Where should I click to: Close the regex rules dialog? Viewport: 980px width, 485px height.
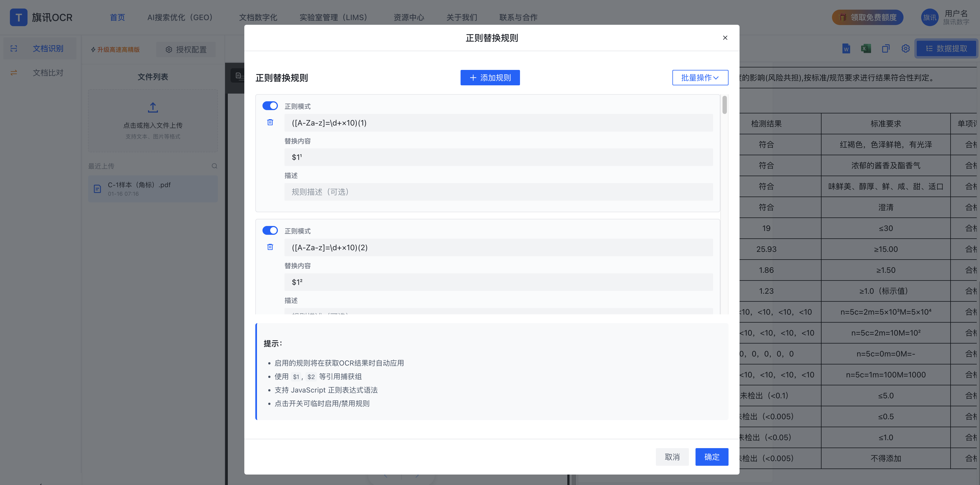click(725, 38)
